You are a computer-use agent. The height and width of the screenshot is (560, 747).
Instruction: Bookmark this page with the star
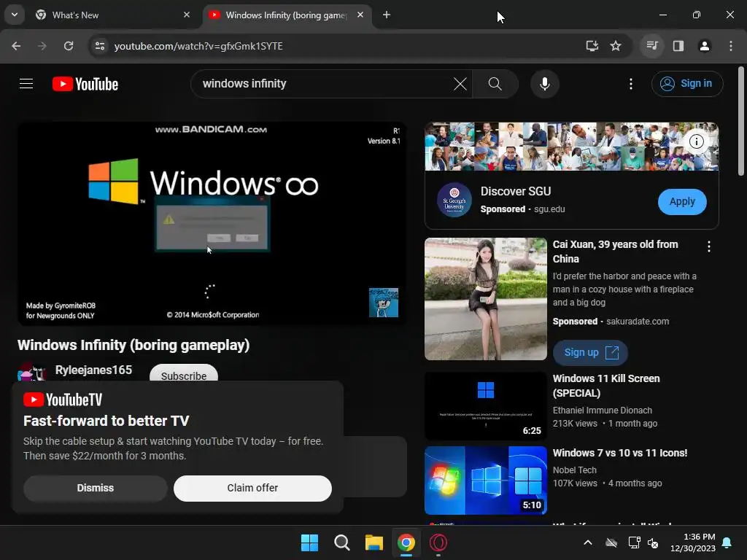616,46
